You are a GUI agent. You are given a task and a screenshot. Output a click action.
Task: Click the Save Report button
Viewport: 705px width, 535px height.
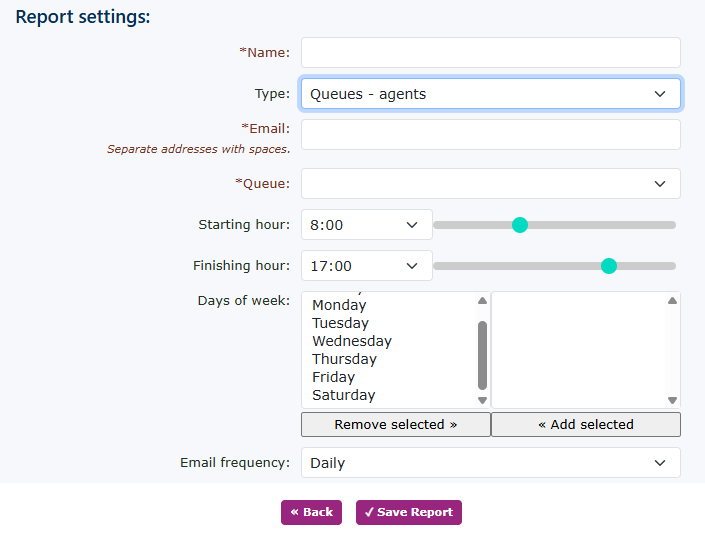point(408,512)
